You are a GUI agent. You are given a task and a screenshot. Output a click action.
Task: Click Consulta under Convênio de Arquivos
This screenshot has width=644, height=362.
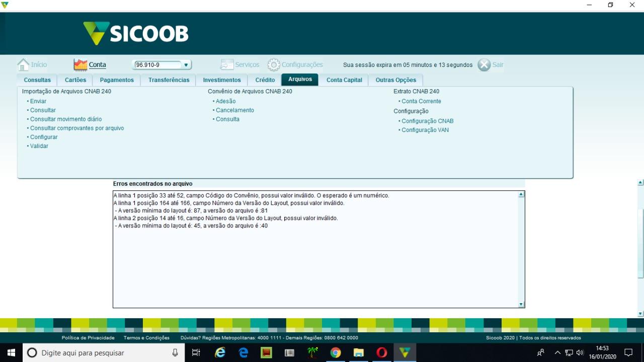coord(227,119)
